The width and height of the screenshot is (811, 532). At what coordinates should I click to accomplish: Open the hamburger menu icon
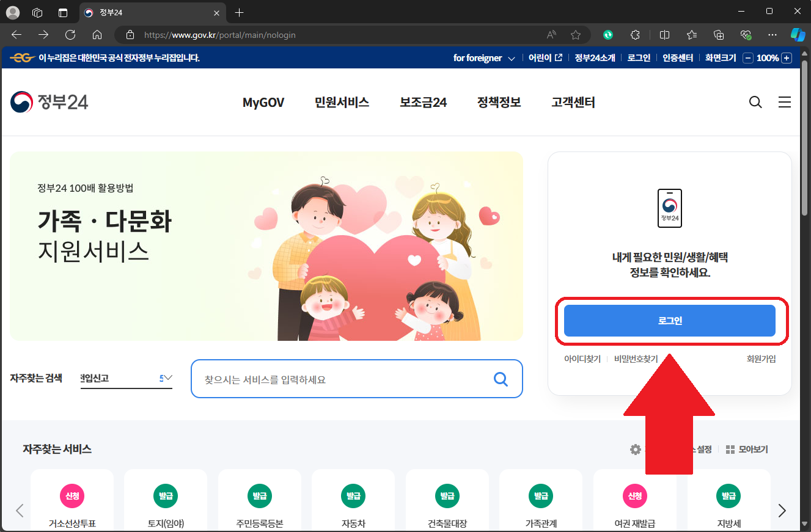click(785, 103)
